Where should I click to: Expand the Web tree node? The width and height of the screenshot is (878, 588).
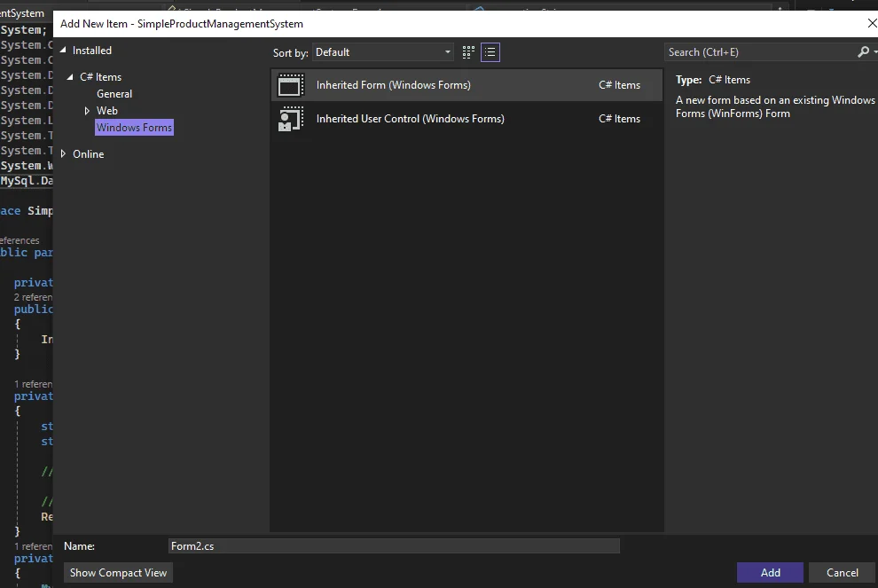[x=87, y=111]
